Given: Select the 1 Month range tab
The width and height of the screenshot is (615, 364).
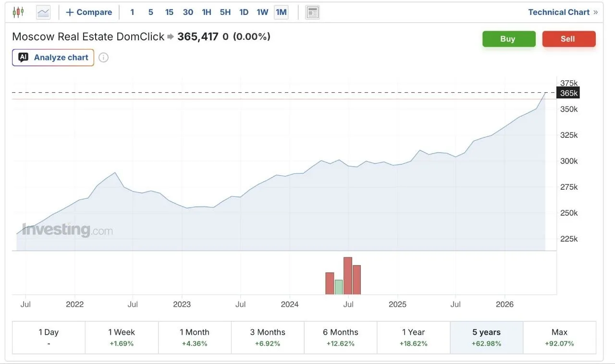Looking at the screenshot, I should pyautogui.click(x=195, y=337).
